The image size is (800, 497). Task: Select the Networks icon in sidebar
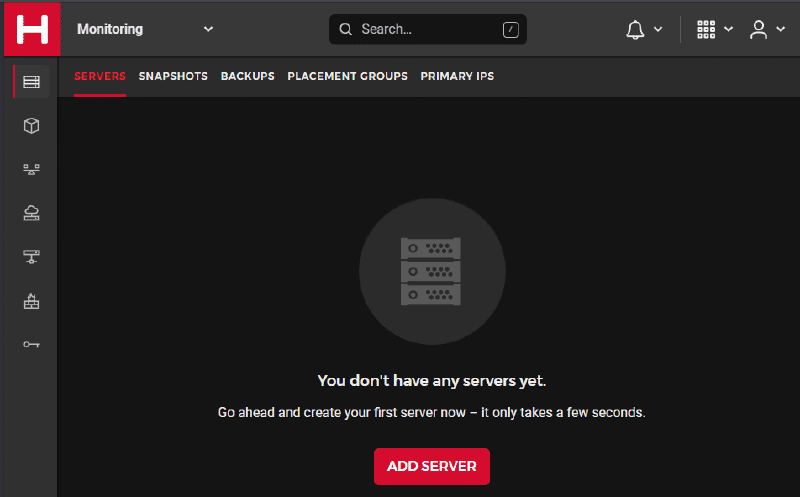point(31,257)
